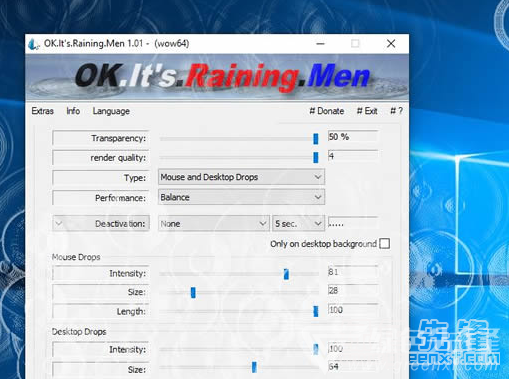Expand the Type dropdown list
The width and height of the screenshot is (509, 379).
(x=241, y=177)
